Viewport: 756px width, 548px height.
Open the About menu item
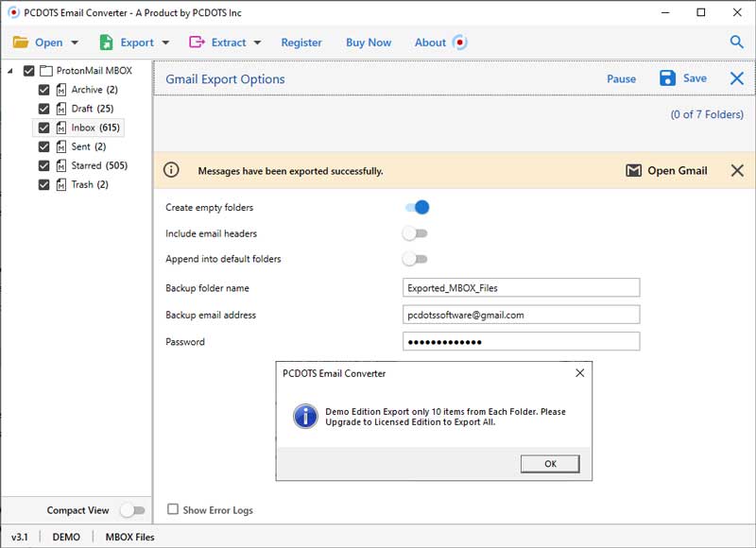pos(430,43)
